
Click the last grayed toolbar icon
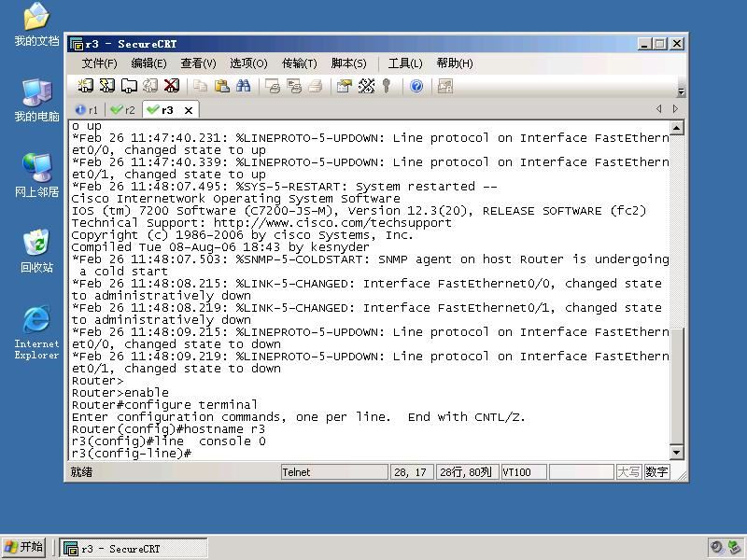[445, 86]
